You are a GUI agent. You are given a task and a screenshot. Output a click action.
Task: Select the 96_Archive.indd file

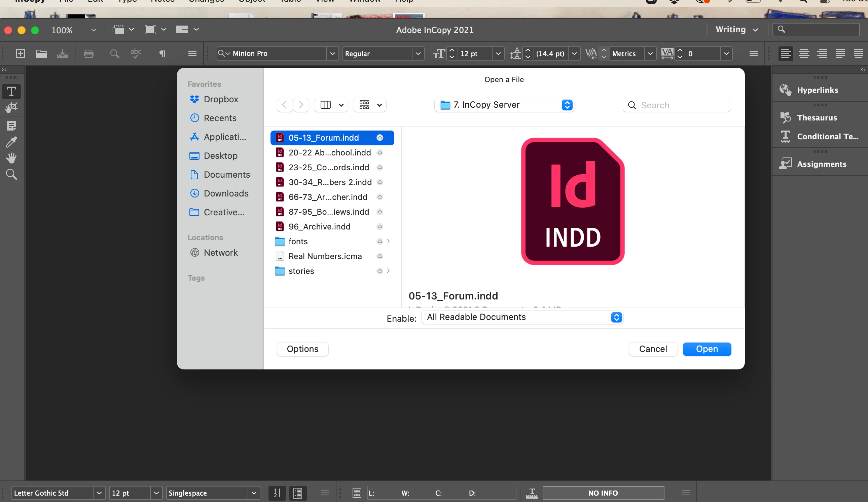(x=319, y=226)
